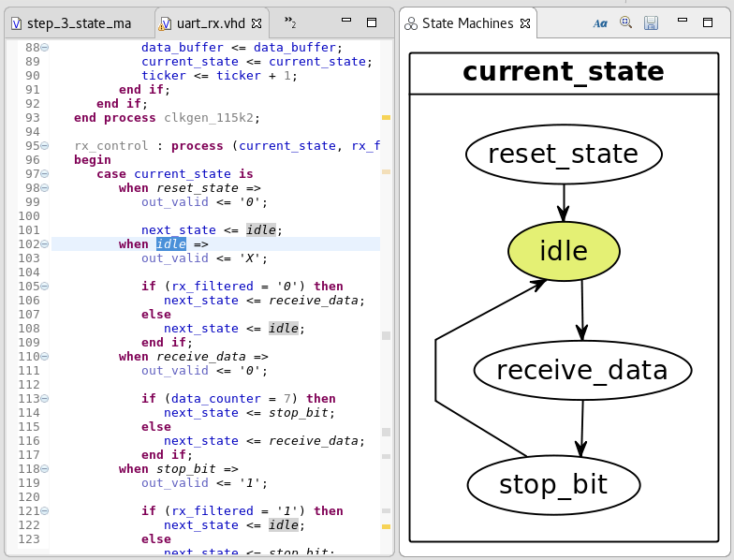This screenshot has width=734, height=560.
Task: Click 'out_valid' on line 99
Action: click(x=174, y=202)
